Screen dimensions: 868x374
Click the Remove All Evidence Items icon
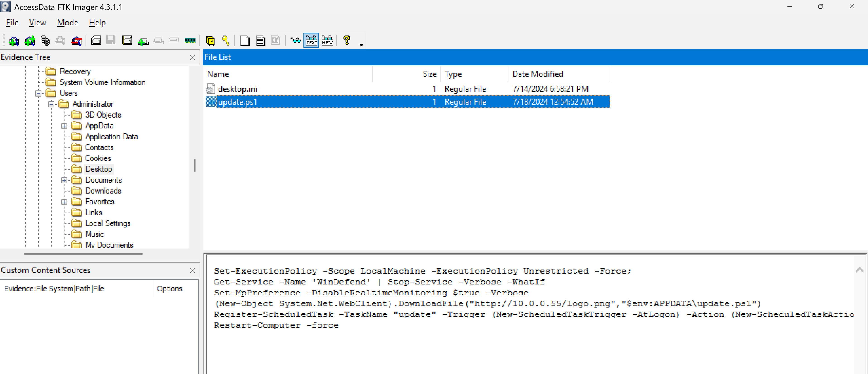click(76, 41)
